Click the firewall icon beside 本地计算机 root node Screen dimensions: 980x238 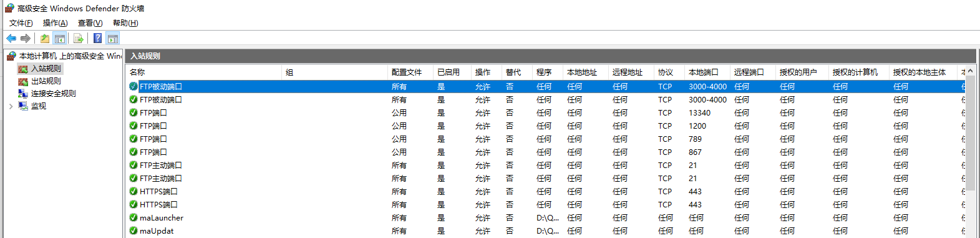point(11,56)
